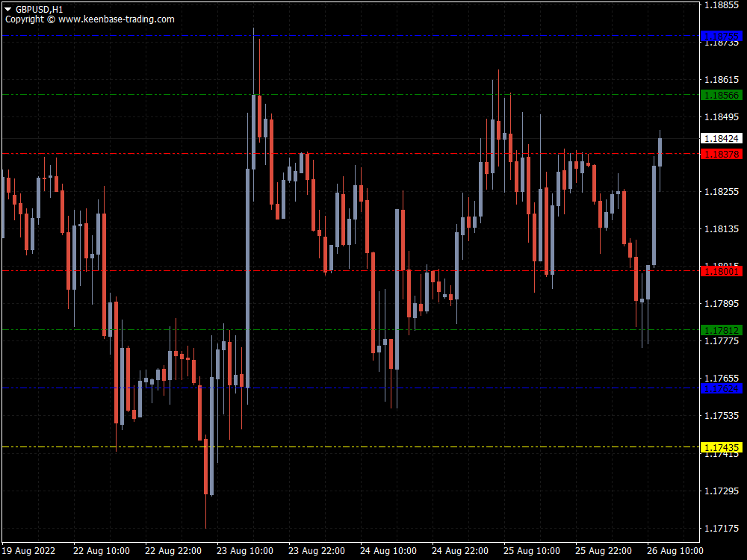Click the 1.18135 price scale value
This screenshot has height=560, width=747.
click(722, 229)
